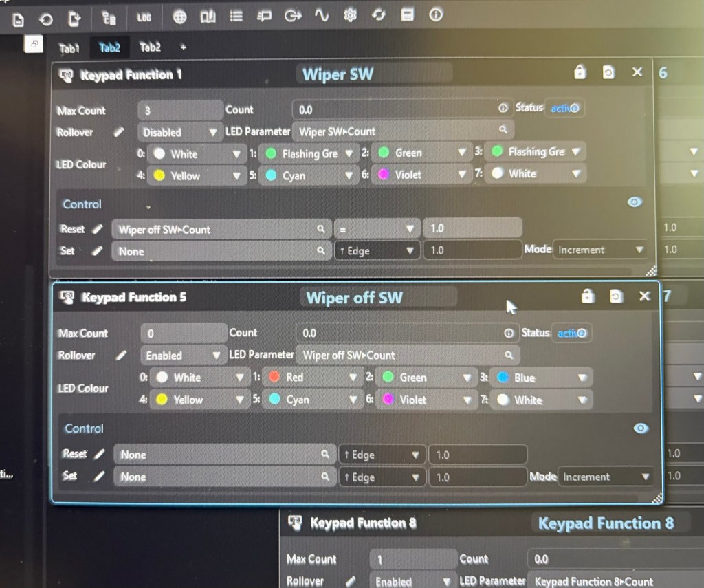This screenshot has height=588, width=704.
Task: Click the sine wave toolbar icon
Action: click(x=322, y=14)
